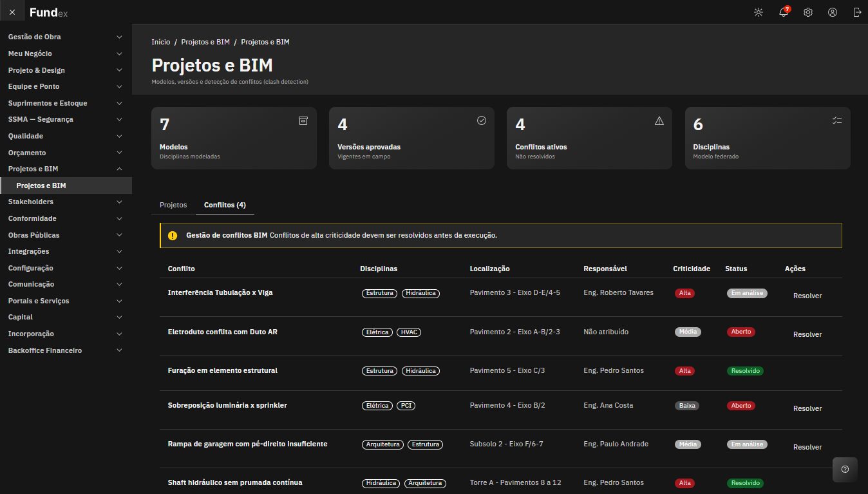Expand Incorporação menu

click(x=66, y=334)
